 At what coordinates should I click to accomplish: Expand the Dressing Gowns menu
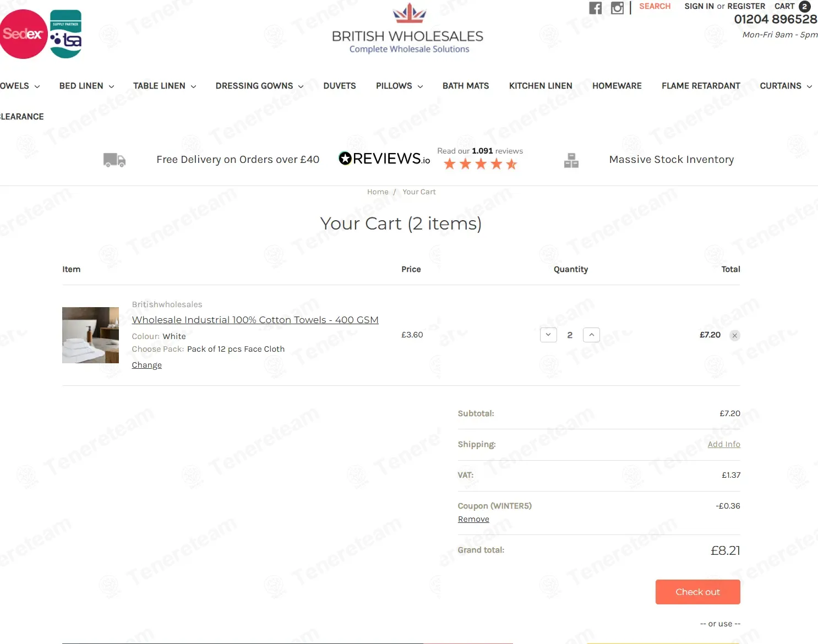260,86
